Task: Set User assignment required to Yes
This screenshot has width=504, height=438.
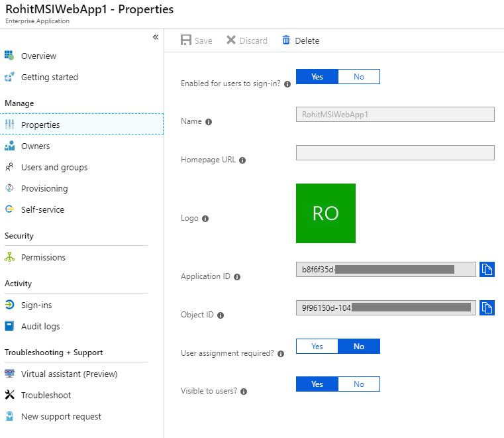Action: 317,347
